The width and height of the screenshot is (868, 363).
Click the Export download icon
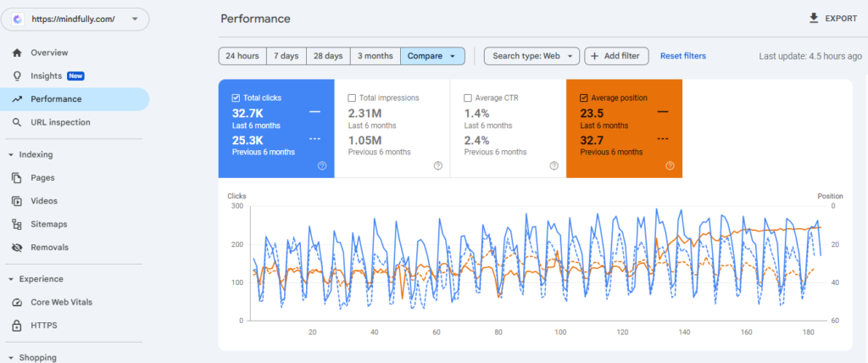click(x=814, y=18)
